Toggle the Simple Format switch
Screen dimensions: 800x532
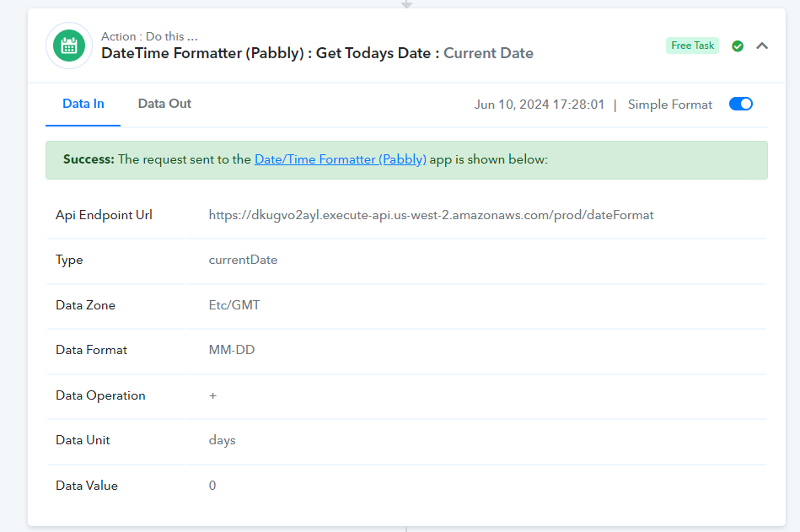pyautogui.click(x=740, y=104)
